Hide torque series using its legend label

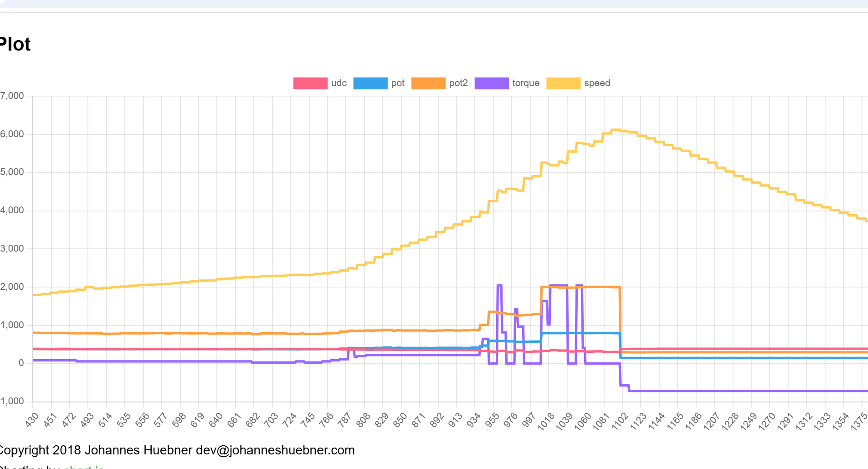(525, 83)
